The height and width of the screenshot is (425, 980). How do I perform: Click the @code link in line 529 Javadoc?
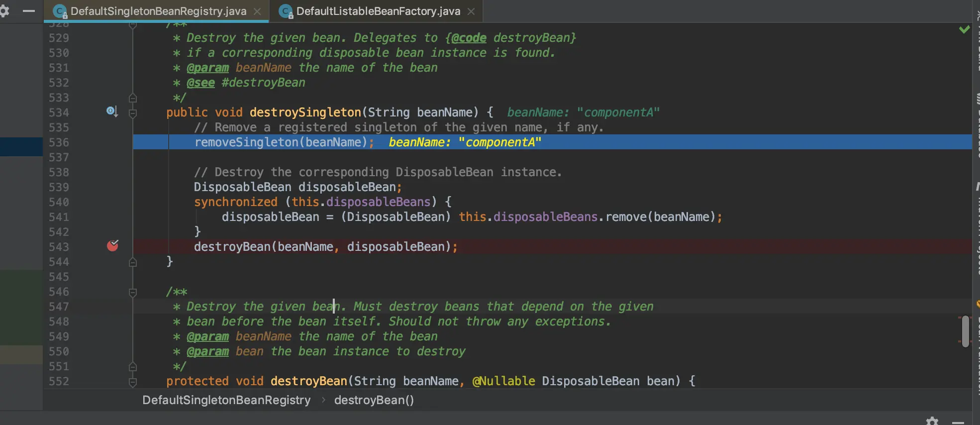pos(469,38)
